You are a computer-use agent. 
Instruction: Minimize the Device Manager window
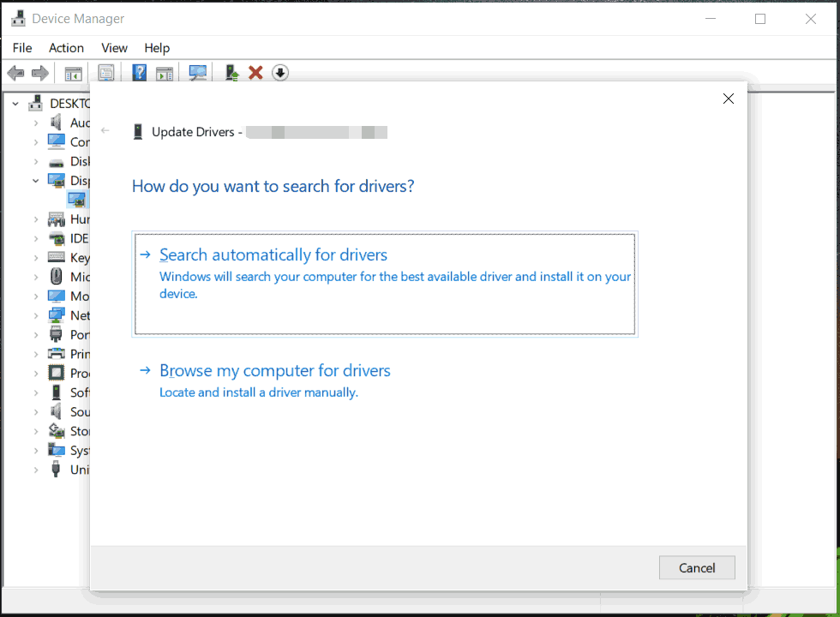tap(711, 19)
